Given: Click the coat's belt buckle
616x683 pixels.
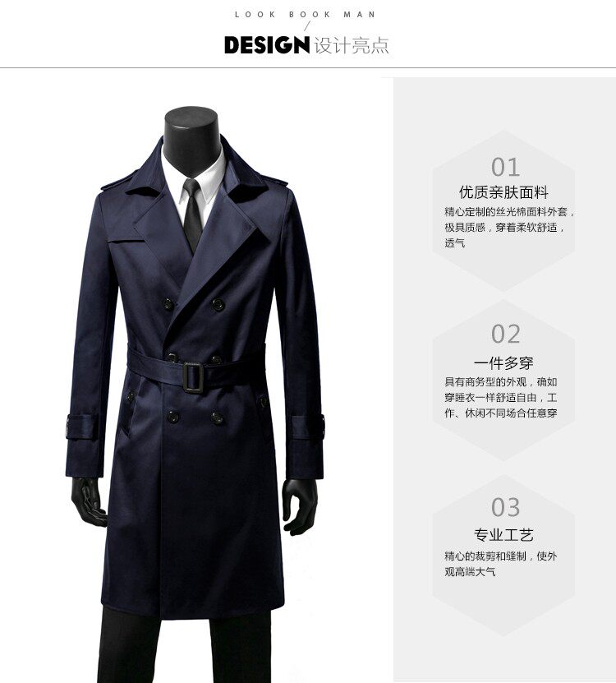Looking at the screenshot, I should (x=193, y=377).
